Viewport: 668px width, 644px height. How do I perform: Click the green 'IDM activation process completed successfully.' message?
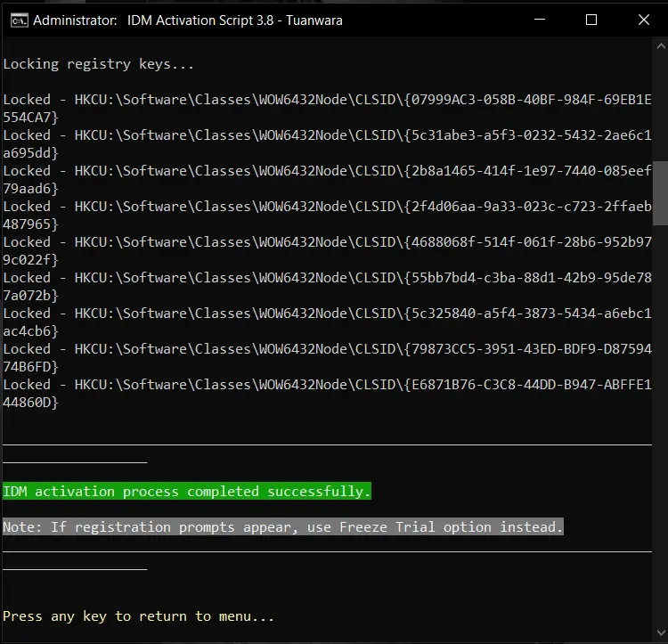[187, 491]
